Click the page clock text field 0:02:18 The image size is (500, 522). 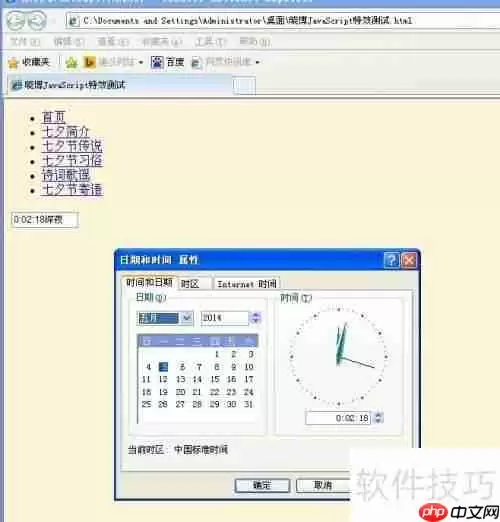click(45, 220)
